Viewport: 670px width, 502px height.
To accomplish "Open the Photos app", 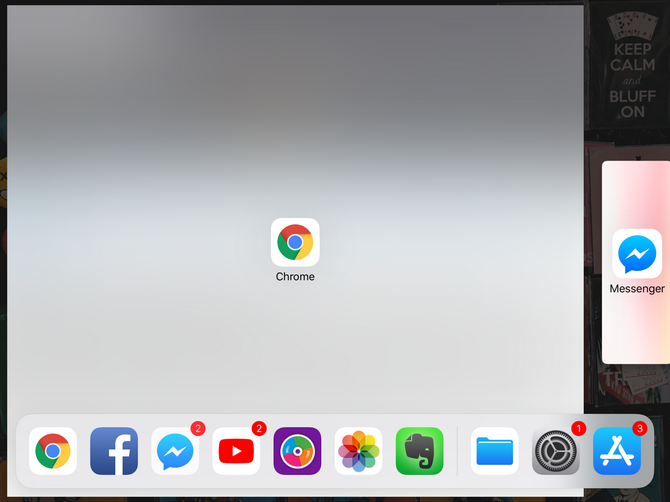I will coord(358,451).
